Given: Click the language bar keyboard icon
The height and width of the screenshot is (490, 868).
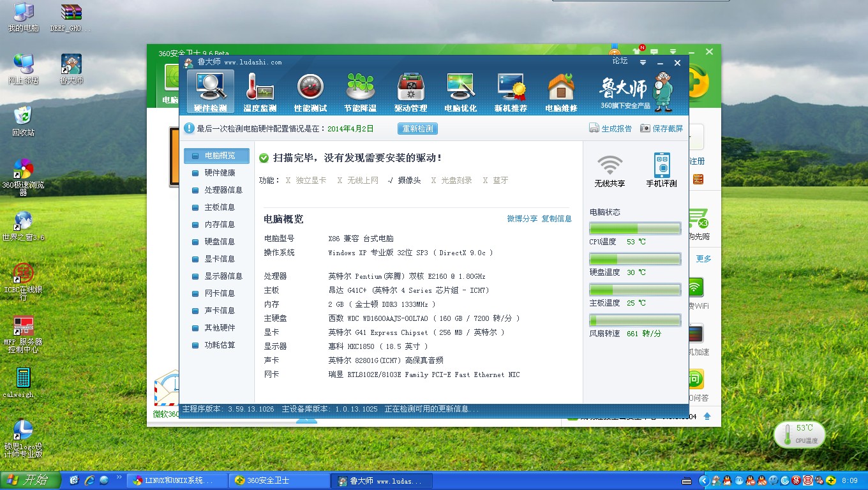Looking at the screenshot, I should (687, 480).
